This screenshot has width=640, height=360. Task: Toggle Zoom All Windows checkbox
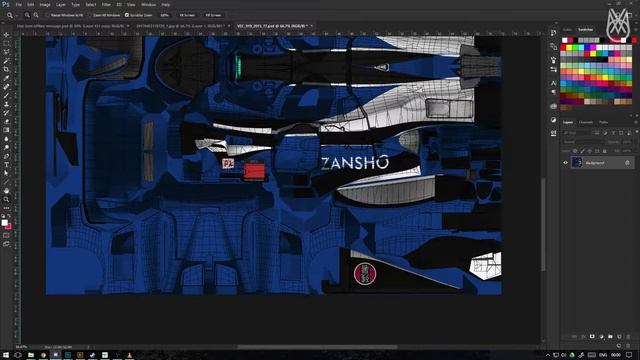[x=90, y=15]
